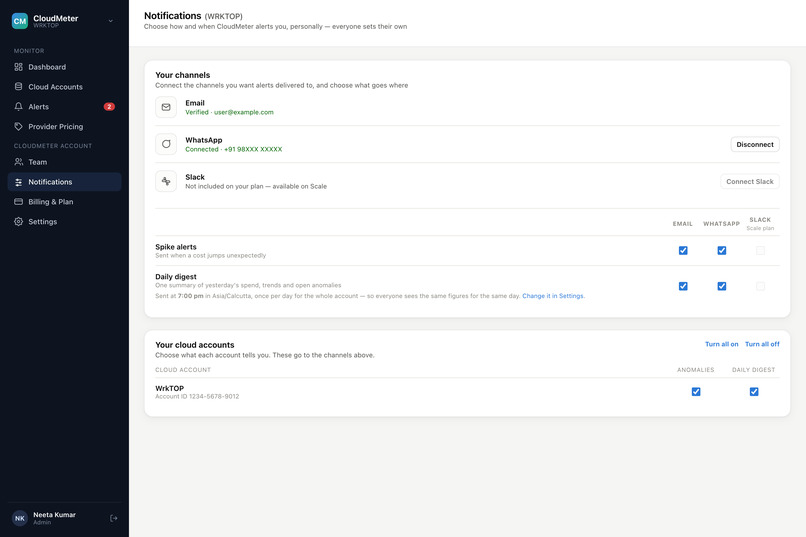Viewport: 806px width, 537px height.
Task: Follow the Change it in Settings link
Action: 553,296
